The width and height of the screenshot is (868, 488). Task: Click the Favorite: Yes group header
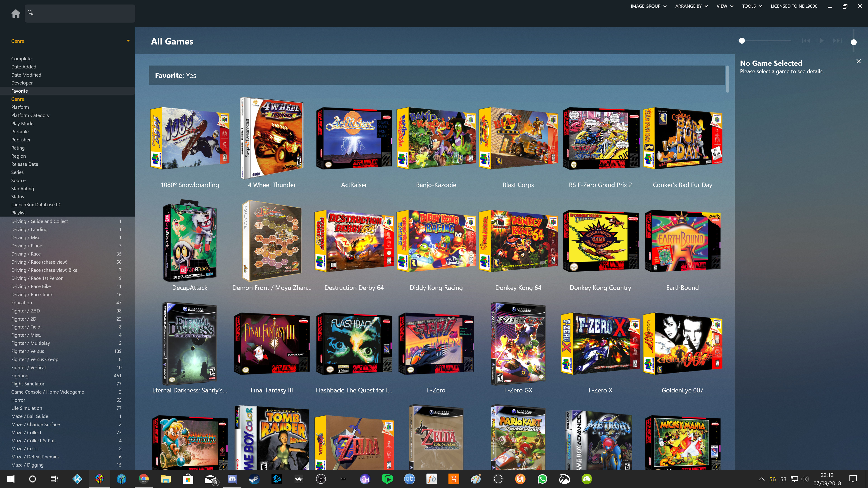[x=437, y=75]
